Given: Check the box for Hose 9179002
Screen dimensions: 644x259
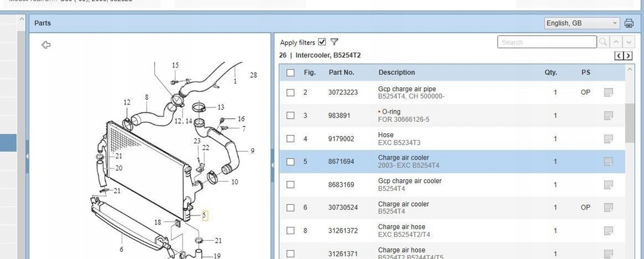Looking at the screenshot, I should point(291,139).
